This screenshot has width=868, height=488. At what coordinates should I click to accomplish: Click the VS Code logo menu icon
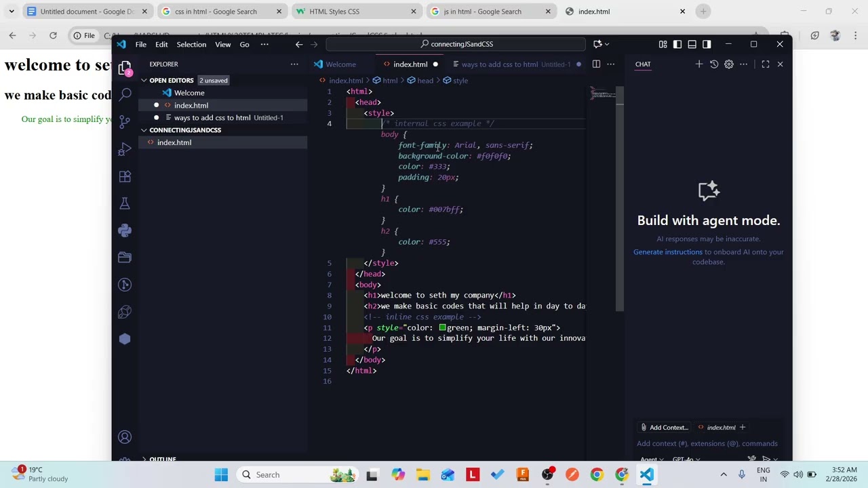tap(121, 44)
